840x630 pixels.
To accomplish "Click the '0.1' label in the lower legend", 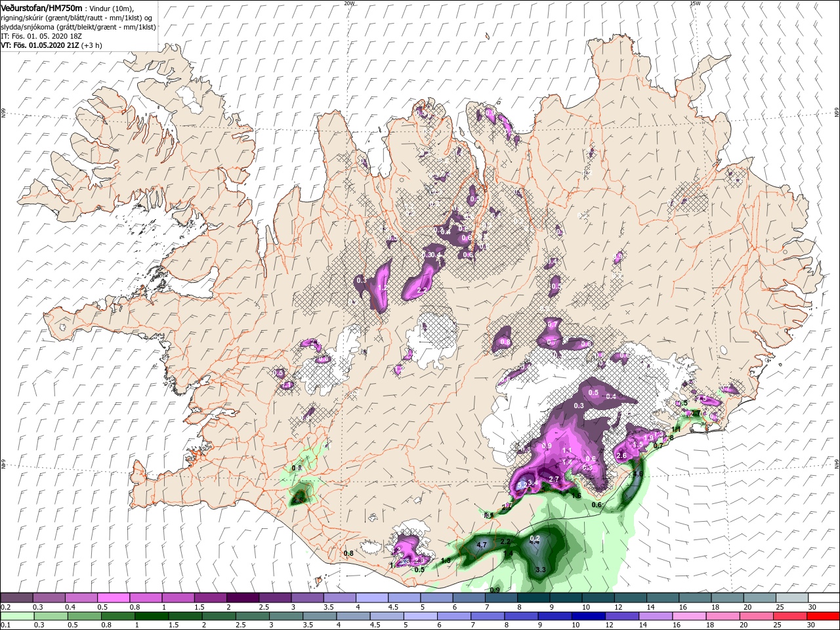I will click(x=5, y=625).
